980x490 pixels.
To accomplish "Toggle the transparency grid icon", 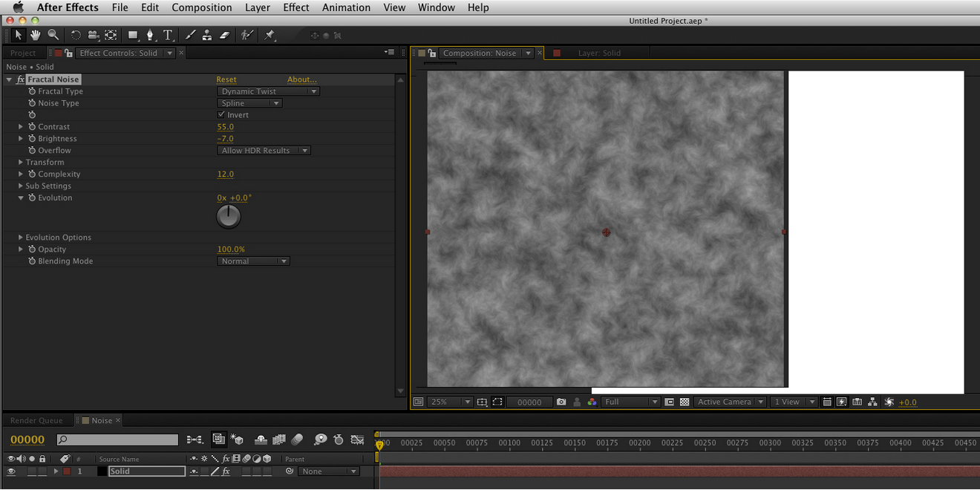I will pyautogui.click(x=685, y=402).
